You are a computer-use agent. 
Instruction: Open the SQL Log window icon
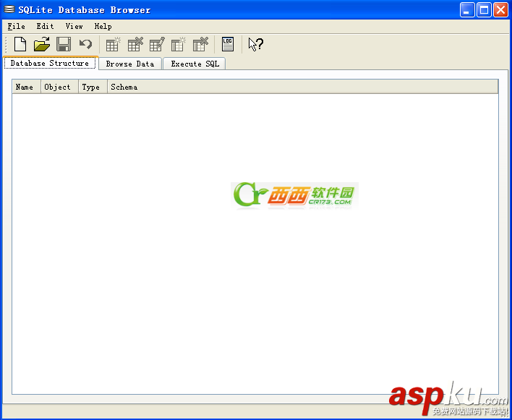(228, 44)
